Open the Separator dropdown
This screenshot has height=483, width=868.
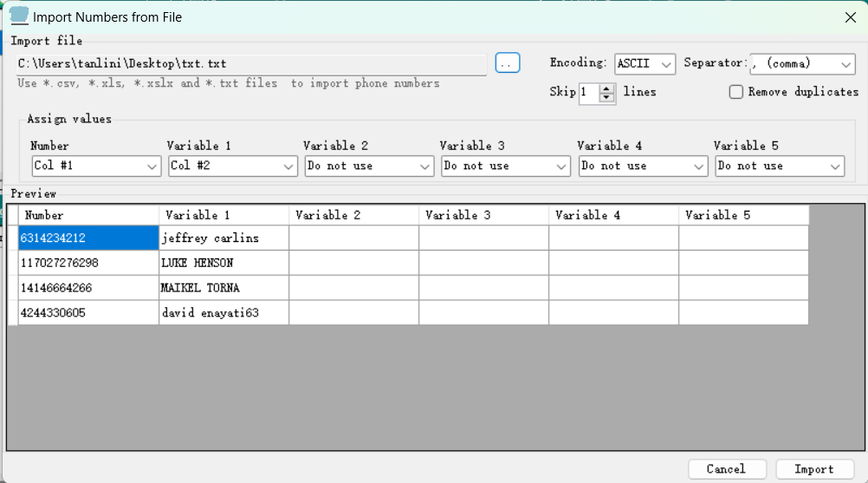coord(802,64)
